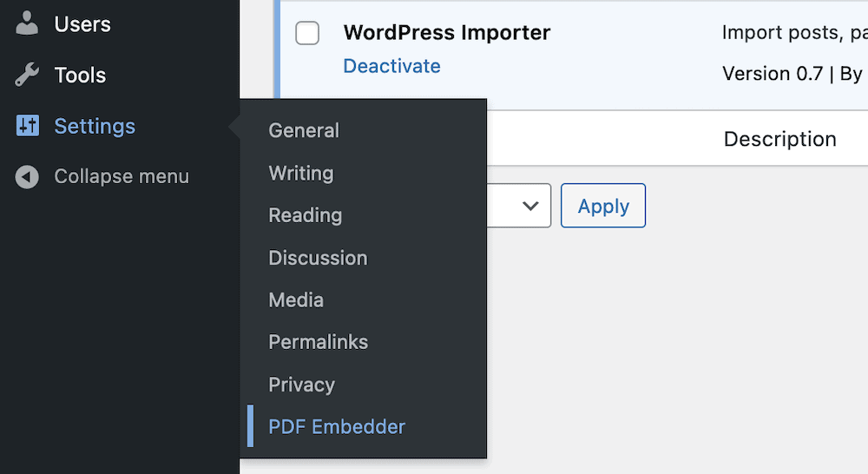Select PDF Embedder settings item
Image resolution: width=868 pixels, height=474 pixels.
[x=337, y=427]
